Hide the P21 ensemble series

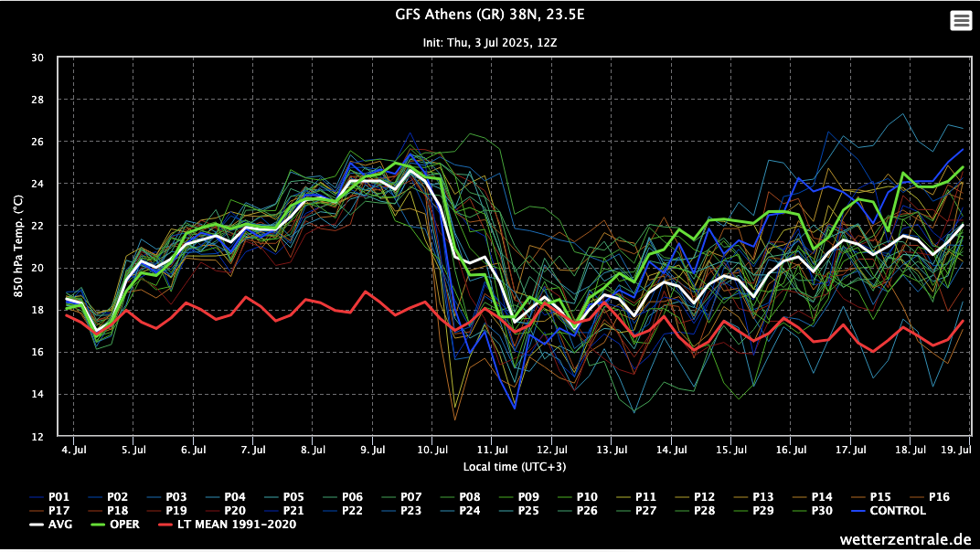pos(282,511)
